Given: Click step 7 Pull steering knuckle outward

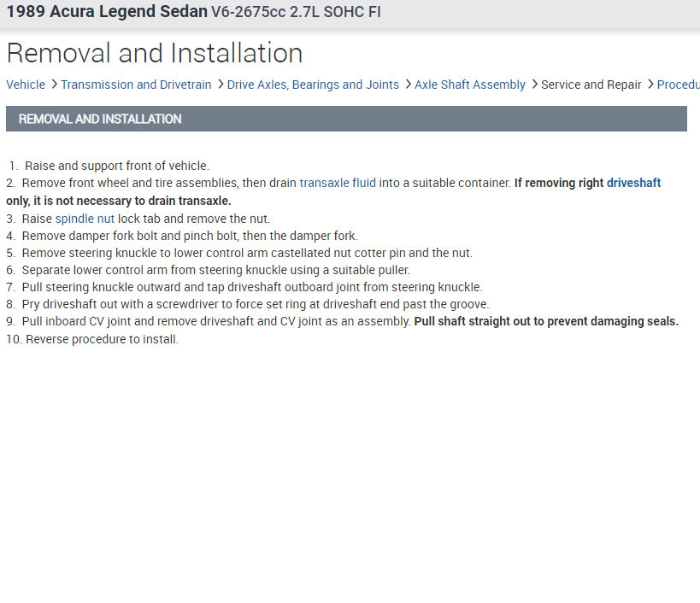Looking at the screenshot, I should [244, 287].
